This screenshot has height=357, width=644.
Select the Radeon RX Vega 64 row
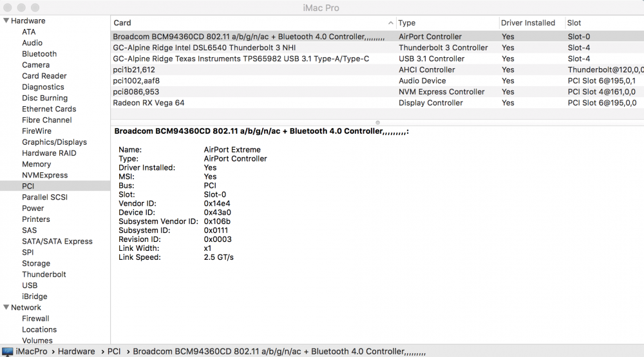(377, 103)
